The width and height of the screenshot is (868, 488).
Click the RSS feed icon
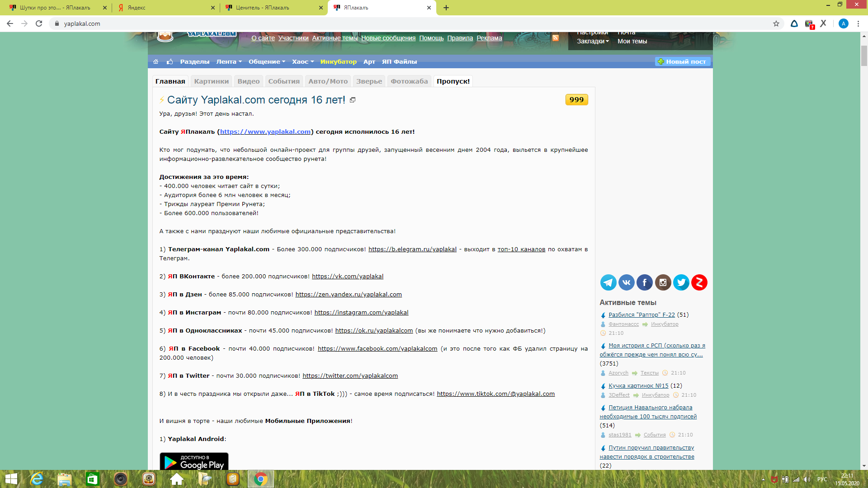pyautogui.click(x=555, y=38)
